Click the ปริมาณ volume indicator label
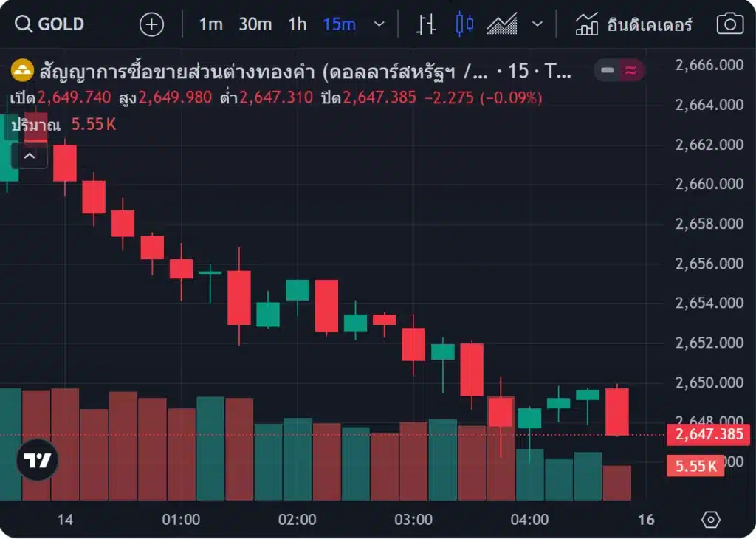This screenshot has width=756, height=539. 35,125
